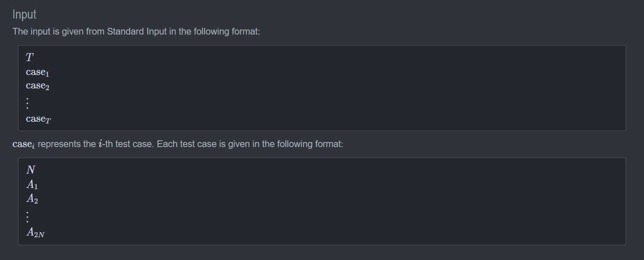Click the "Input" section heading
Screen dimensions: 644x260
(x=24, y=14)
